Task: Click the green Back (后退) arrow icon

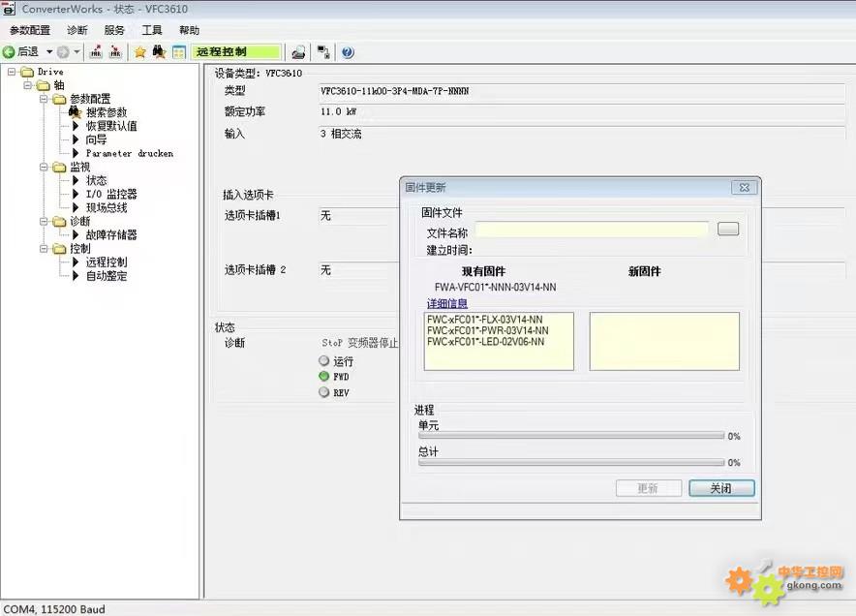Action: (9, 52)
